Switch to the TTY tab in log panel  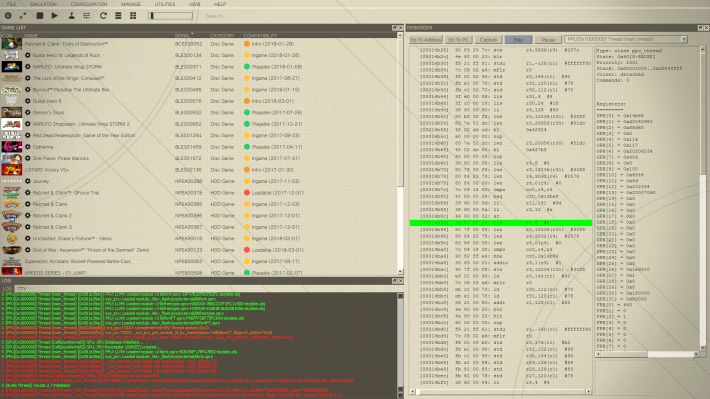point(22,288)
